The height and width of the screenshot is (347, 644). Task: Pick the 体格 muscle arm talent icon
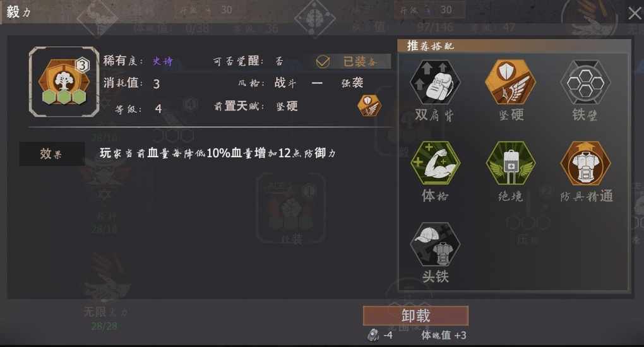[x=435, y=163]
